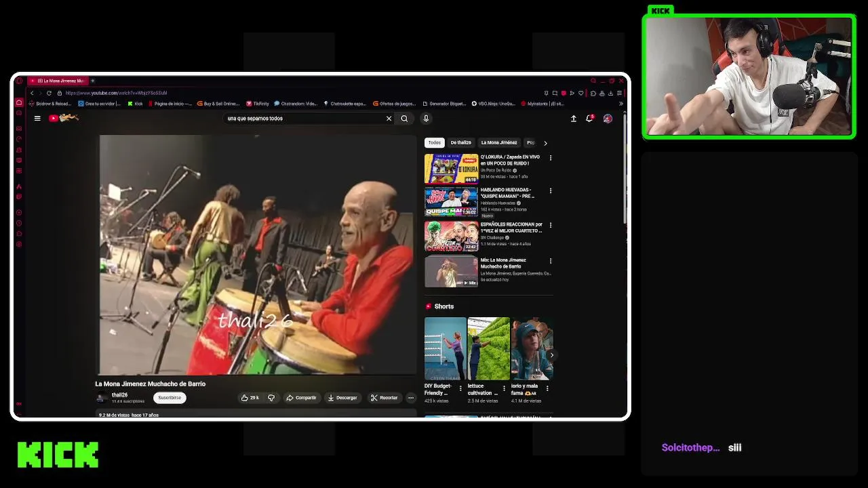The width and height of the screenshot is (868, 488).
Task: Click the thali26 channel avatar
Action: tap(102, 398)
